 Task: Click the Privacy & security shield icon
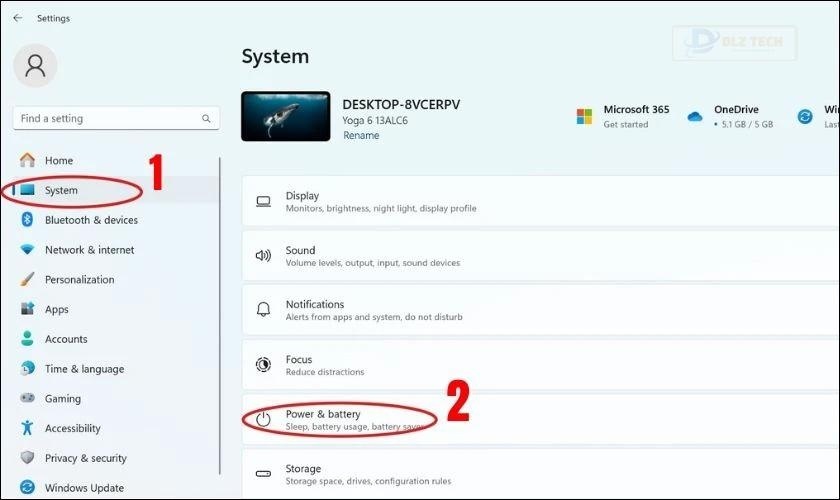pyautogui.click(x=27, y=458)
